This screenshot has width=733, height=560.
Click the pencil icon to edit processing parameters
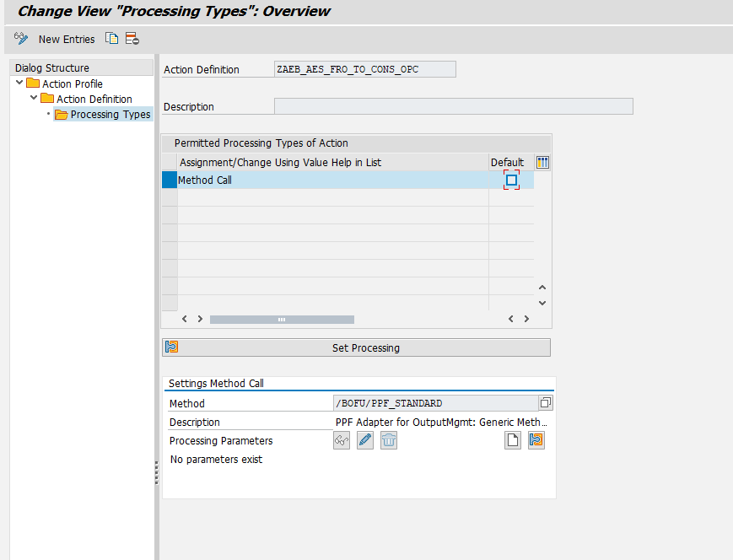click(365, 440)
